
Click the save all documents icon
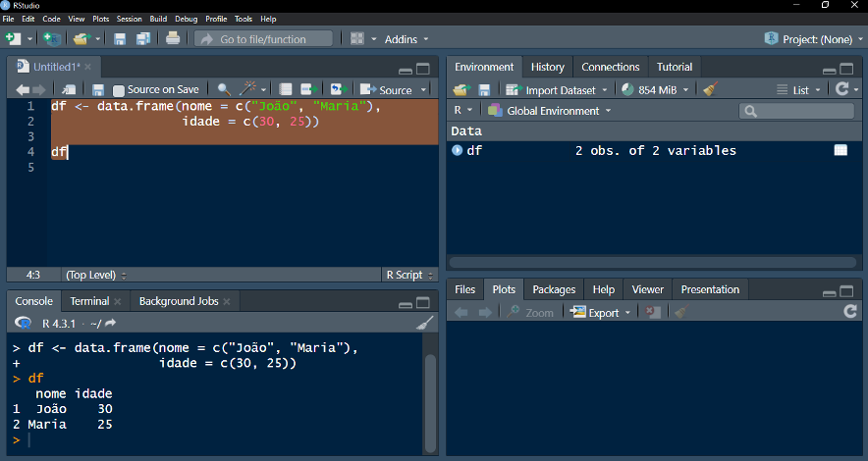143,38
